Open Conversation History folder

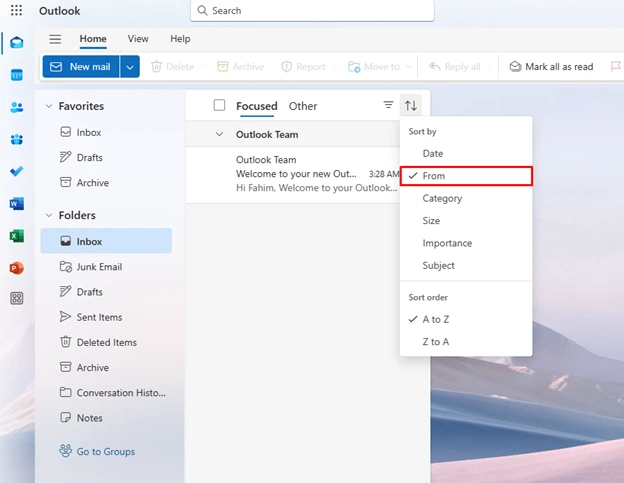pyautogui.click(x=106, y=393)
